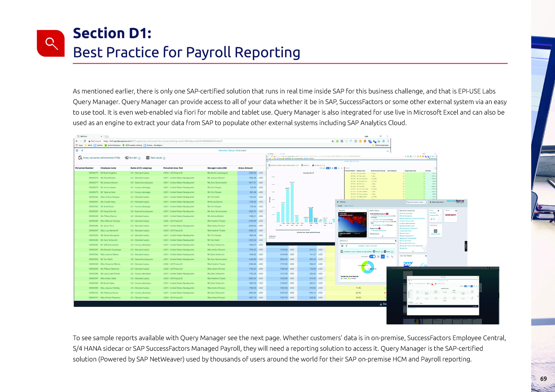The image size is (555, 392).
Task: Click the three-dot overflow below Other bookmarks
Action: pos(388,151)
